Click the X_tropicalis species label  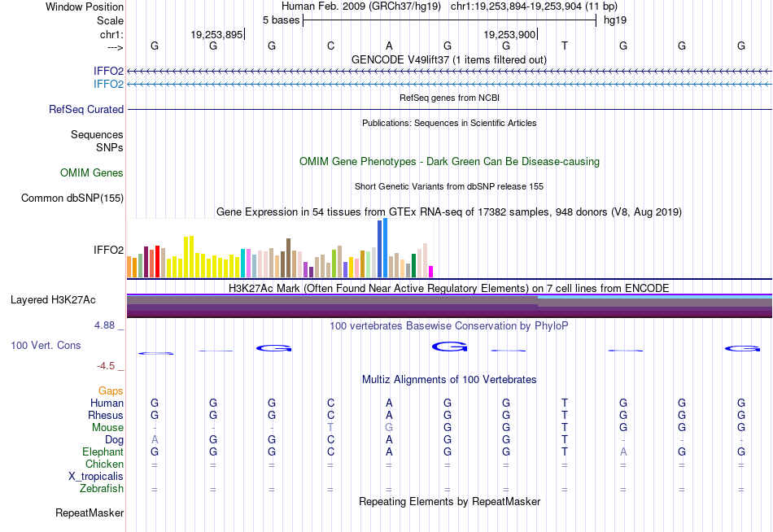(x=96, y=477)
